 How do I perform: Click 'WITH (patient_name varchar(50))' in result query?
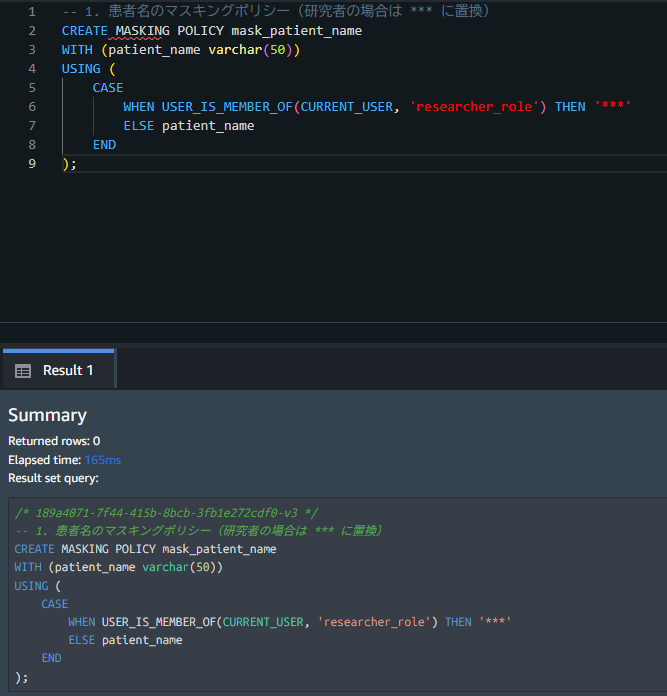(x=118, y=567)
